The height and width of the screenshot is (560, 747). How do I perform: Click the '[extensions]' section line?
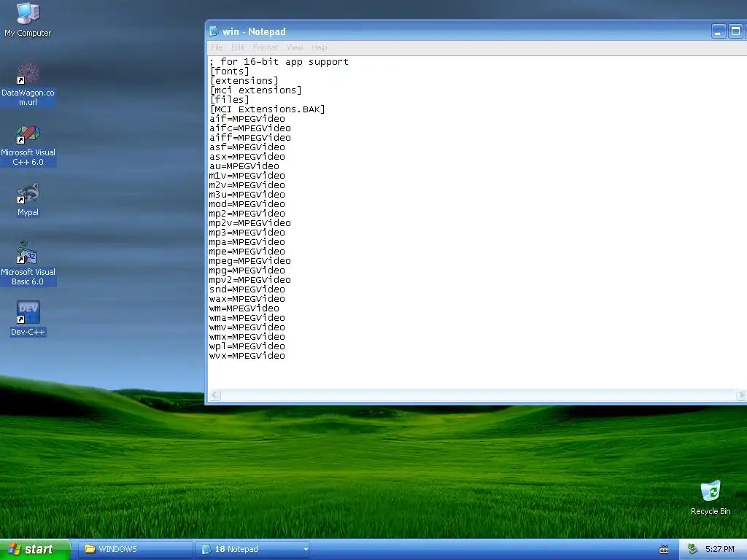pyautogui.click(x=244, y=81)
